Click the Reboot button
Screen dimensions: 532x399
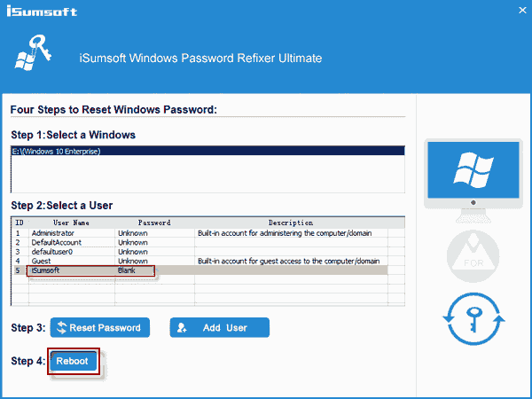coord(74,361)
